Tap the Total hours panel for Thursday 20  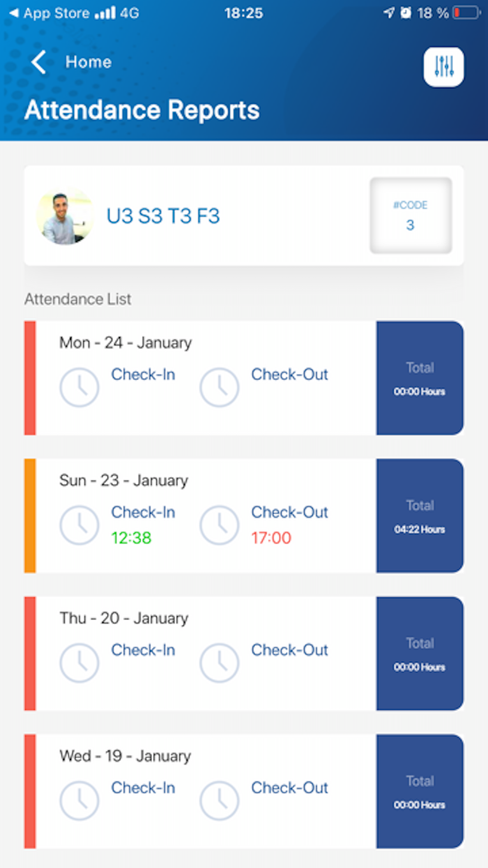tap(420, 652)
